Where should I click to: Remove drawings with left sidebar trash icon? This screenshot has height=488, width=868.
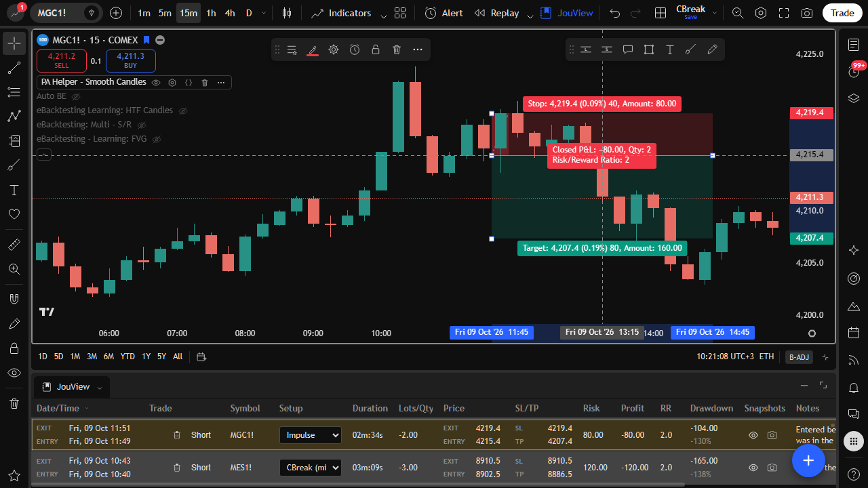click(x=14, y=403)
